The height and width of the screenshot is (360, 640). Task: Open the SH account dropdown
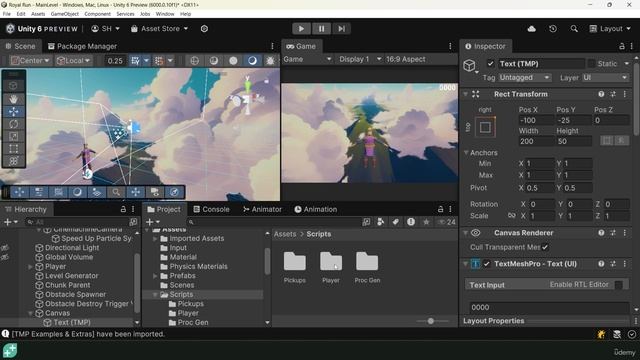(x=105, y=29)
